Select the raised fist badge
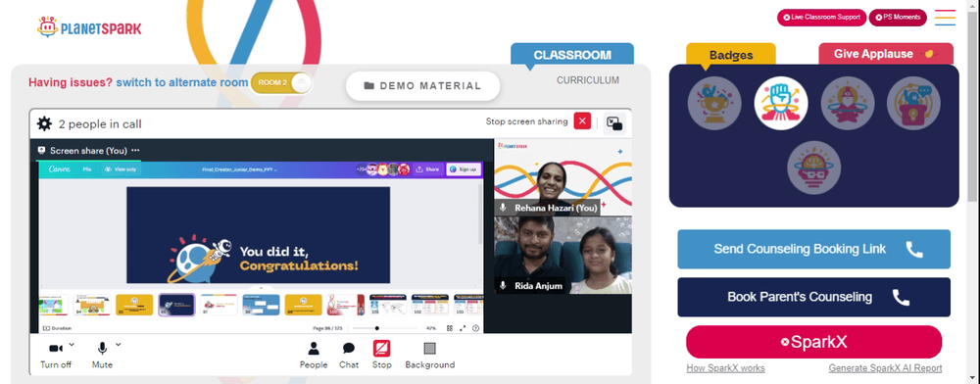Image resolution: width=980 pixels, height=384 pixels. [781, 103]
